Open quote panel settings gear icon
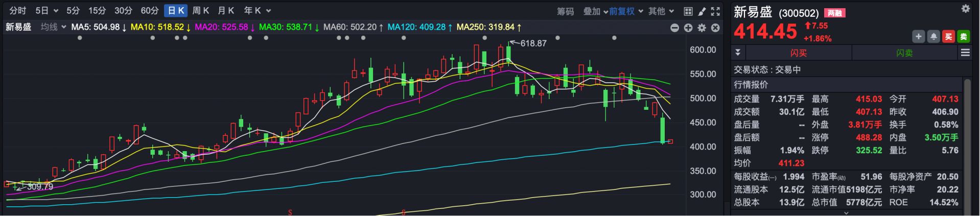The image size is (980, 216). tap(965, 9)
